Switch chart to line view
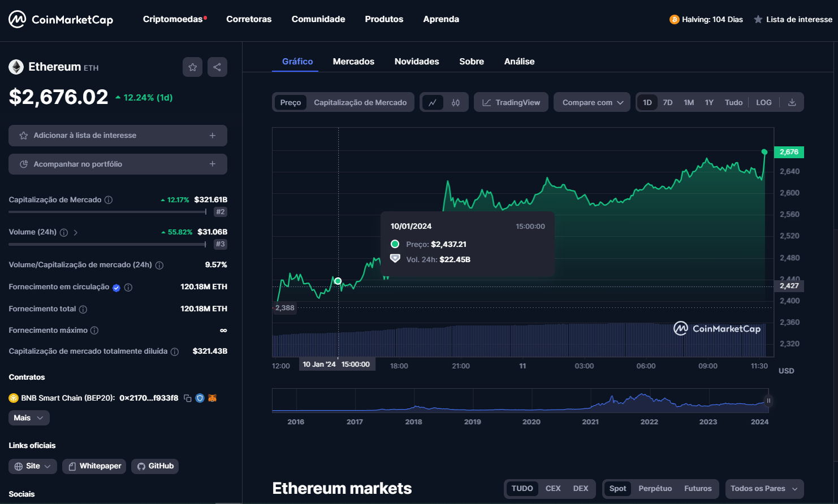838x504 pixels. [433, 102]
